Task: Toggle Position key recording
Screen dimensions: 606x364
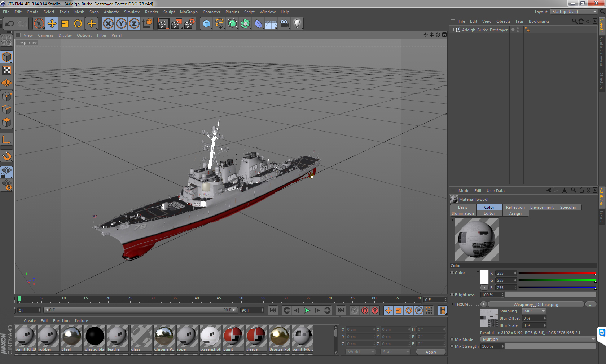Action: pos(388,310)
